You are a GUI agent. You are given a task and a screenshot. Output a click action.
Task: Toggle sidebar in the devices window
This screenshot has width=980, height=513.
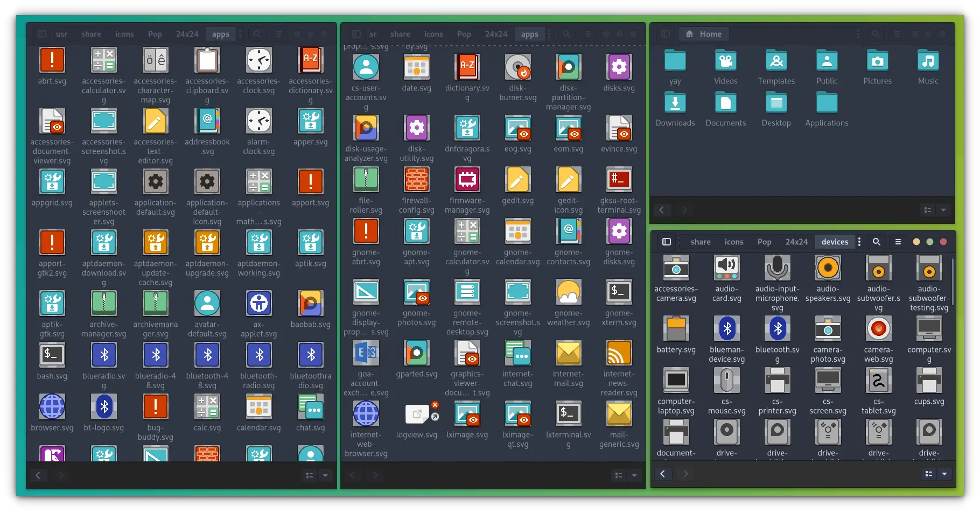tap(667, 242)
